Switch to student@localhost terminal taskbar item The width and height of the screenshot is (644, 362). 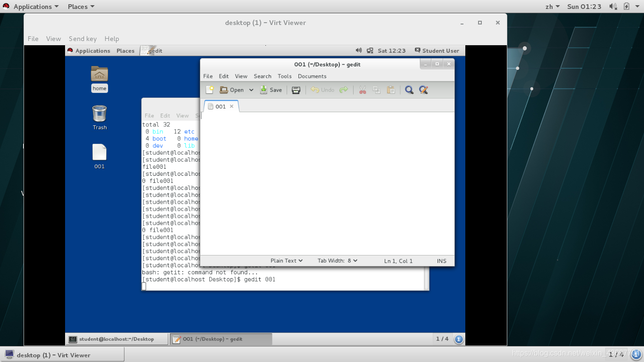116,339
